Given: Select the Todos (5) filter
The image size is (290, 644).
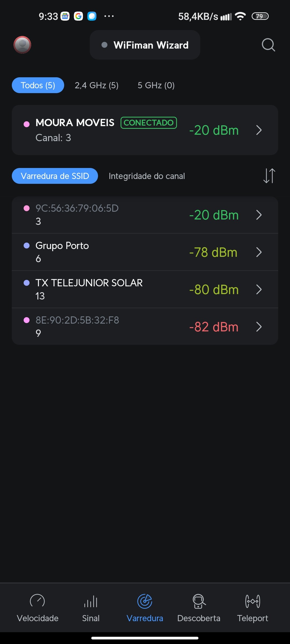Looking at the screenshot, I should coord(38,85).
